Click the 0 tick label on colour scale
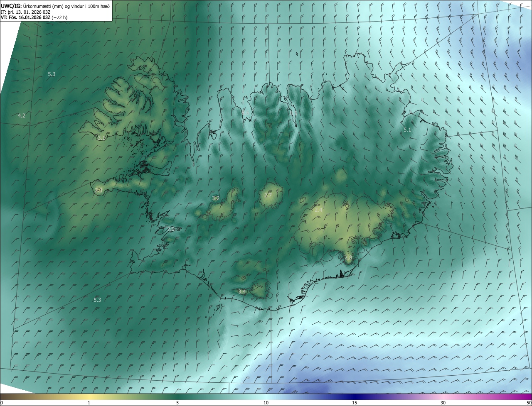 [2, 403]
